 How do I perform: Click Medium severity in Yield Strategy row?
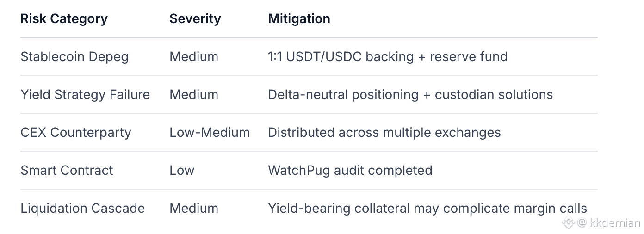click(194, 95)
